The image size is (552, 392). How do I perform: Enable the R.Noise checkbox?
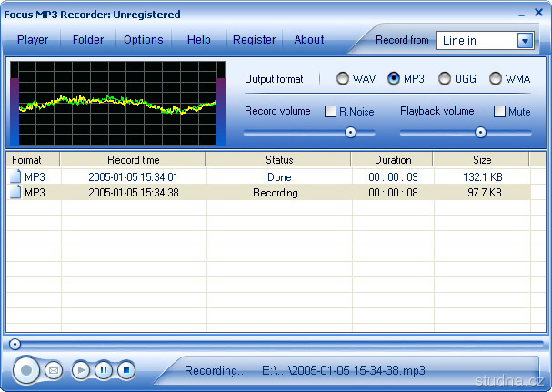[x=330, y=111]
